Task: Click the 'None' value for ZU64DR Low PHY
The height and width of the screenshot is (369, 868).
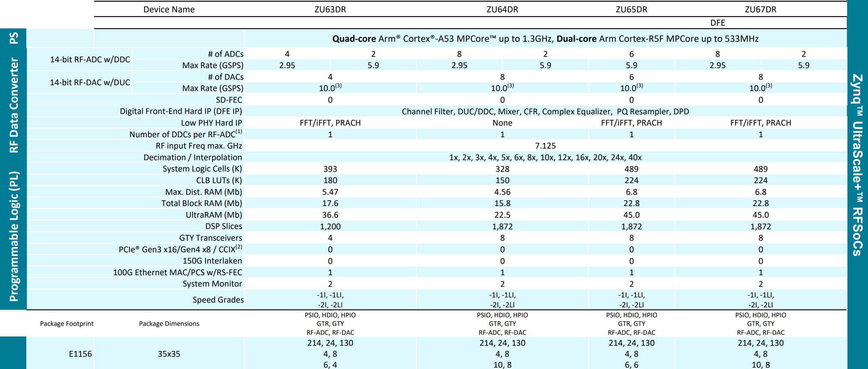Action: (502, 123)
